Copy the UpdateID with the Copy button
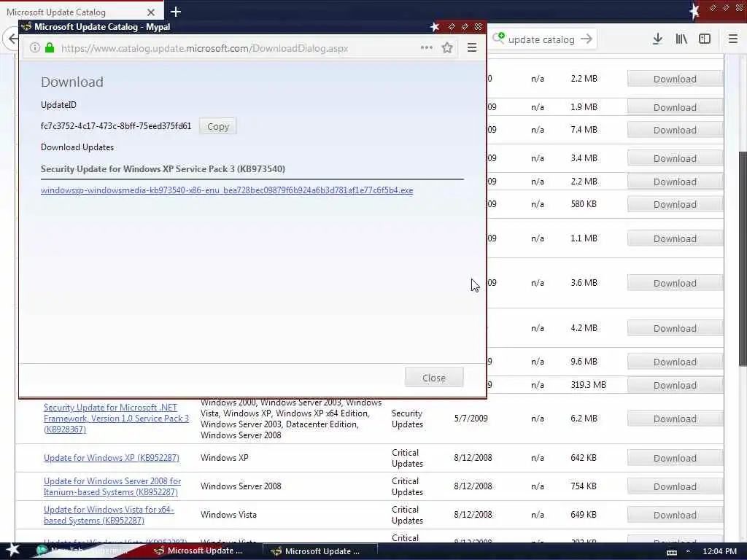 point(217,126)
